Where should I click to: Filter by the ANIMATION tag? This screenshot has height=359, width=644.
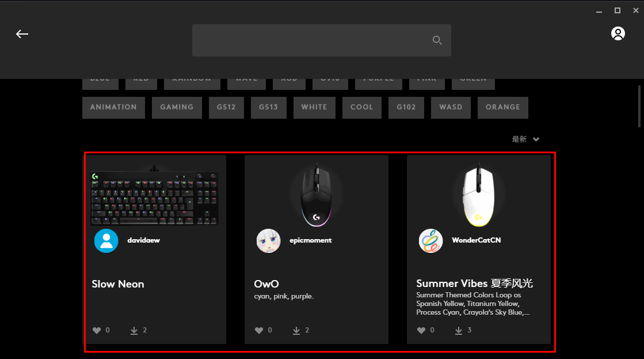113,107
